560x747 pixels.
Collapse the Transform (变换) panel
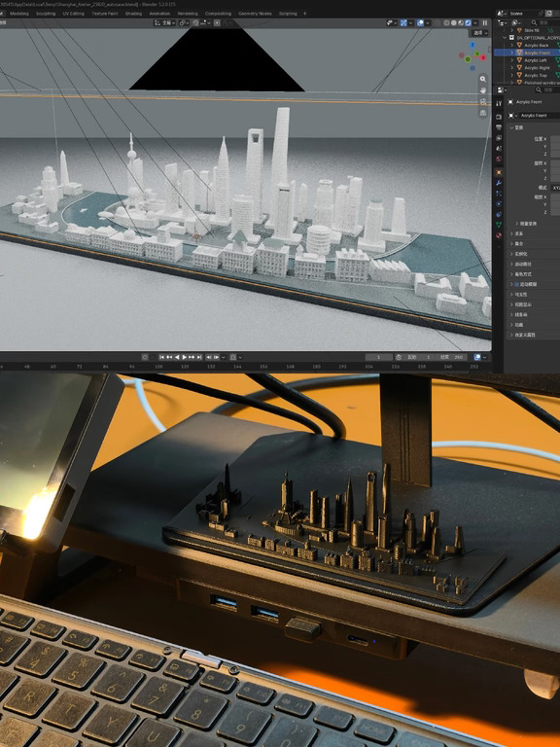point(516,127)
